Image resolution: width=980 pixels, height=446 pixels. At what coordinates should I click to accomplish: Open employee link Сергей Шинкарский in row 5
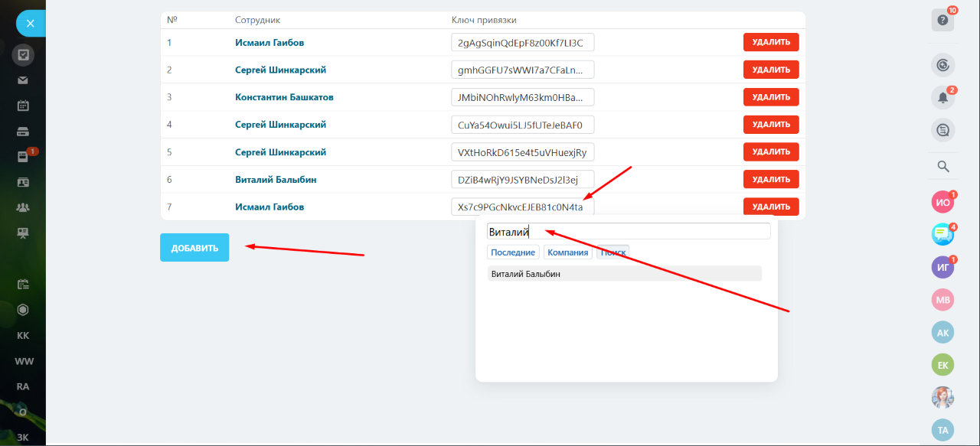point(281,152)
